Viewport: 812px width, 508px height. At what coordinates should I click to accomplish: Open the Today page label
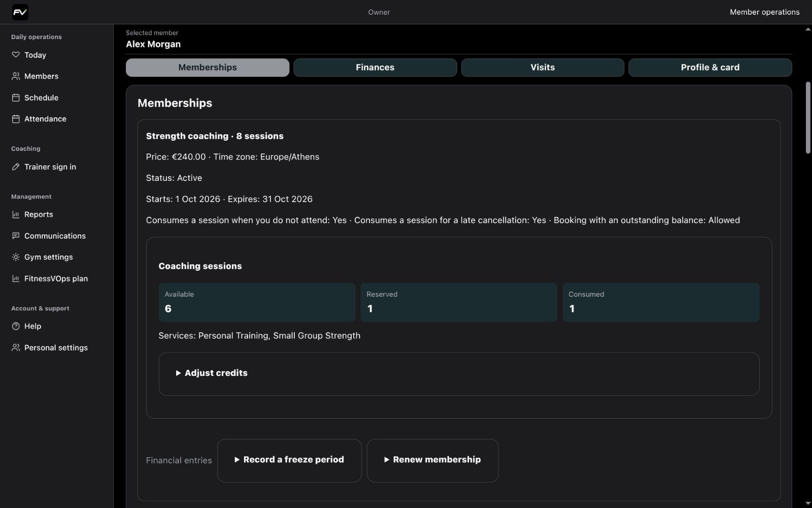35,55
